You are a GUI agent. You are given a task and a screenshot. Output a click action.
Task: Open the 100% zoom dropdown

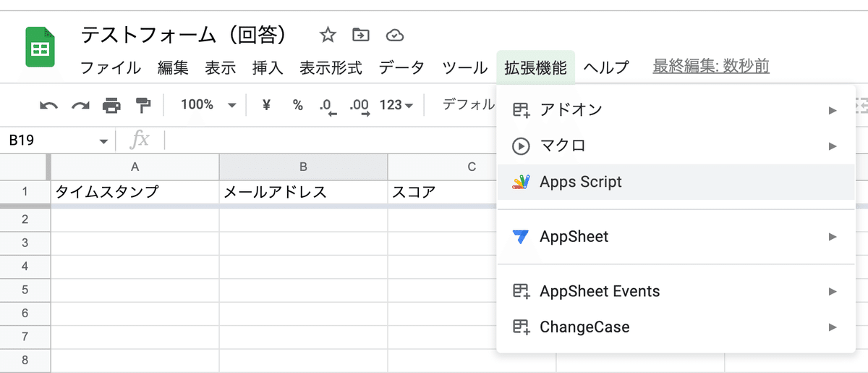(208, 105)
